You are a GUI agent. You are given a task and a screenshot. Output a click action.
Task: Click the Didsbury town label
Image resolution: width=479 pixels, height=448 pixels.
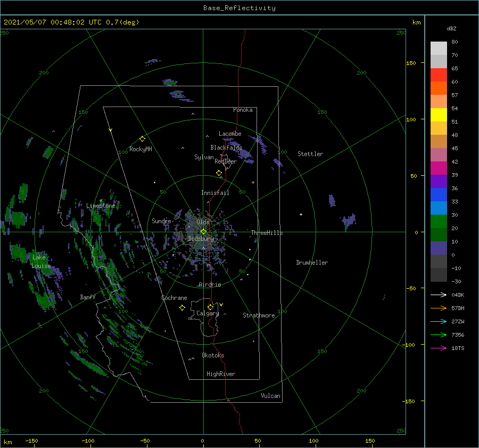pyautogui.click(x=201, y=239)
